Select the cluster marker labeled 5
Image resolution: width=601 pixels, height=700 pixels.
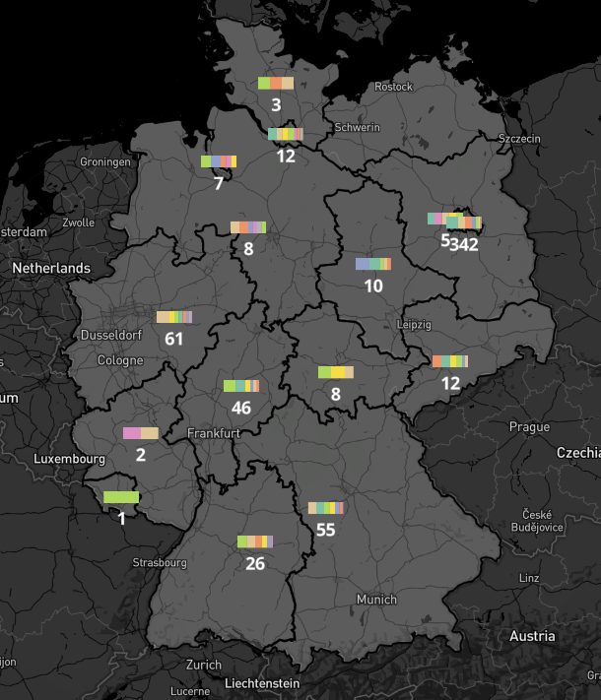(444, 239)
